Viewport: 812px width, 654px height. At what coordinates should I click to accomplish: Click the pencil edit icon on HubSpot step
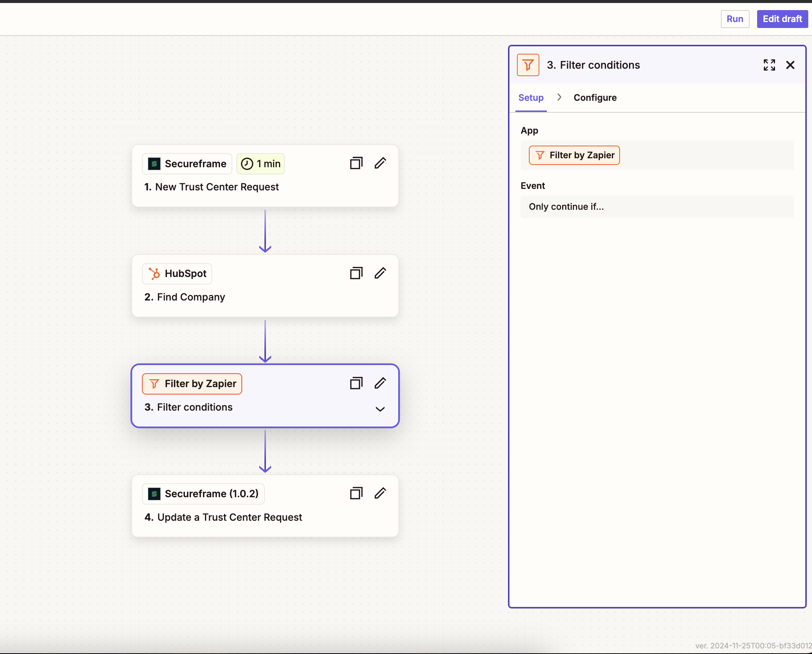tap(380, 274)
